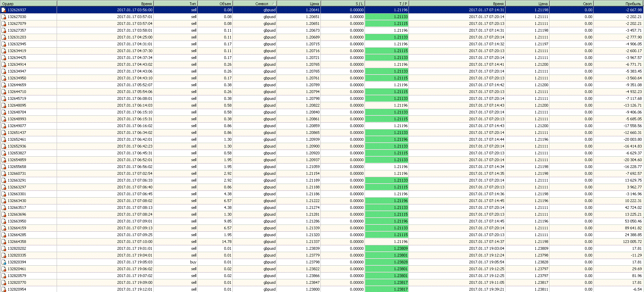The image size is (644, 292).
Task: Click the loss value -6.54
Action: point(637,289)
